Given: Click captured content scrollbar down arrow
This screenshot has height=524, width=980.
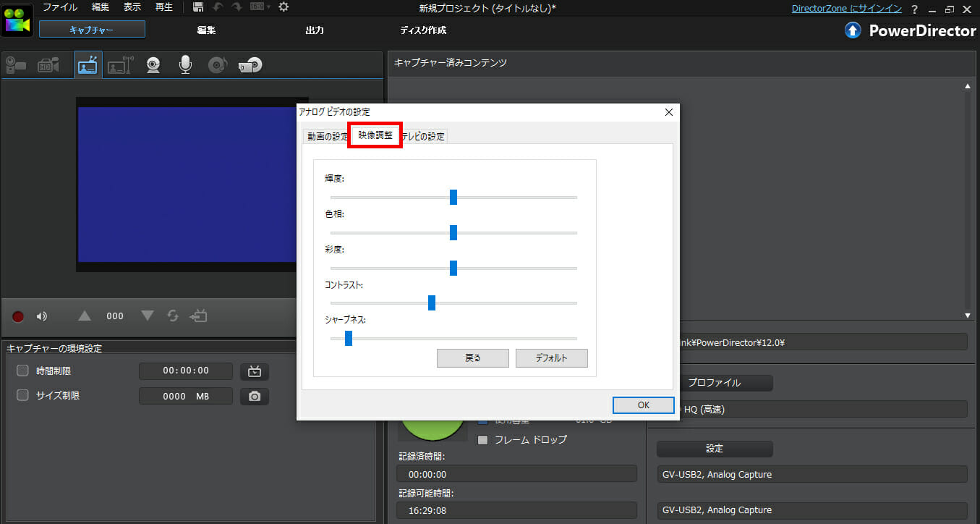Looking at the screenshot, I should pyautogui.click(x=968, y=316).
